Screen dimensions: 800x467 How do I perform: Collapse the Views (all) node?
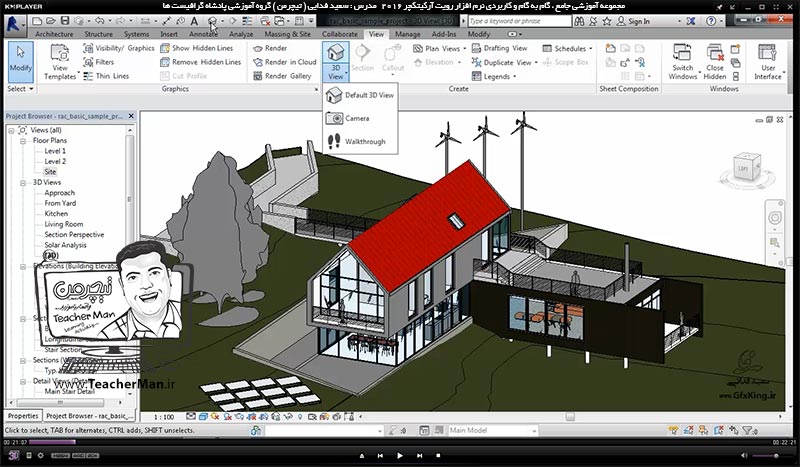pos(11,131)
